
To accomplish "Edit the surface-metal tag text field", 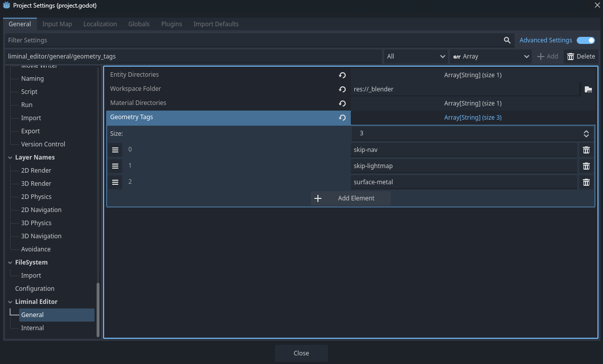I will pos(464,182).
